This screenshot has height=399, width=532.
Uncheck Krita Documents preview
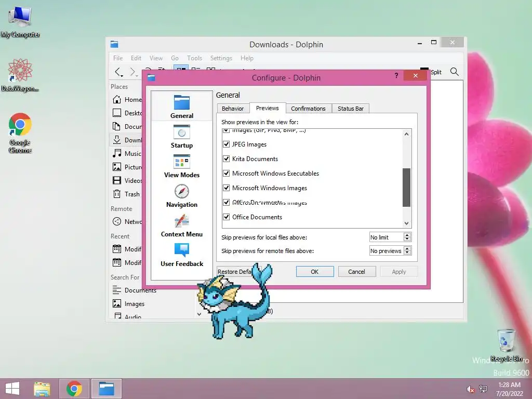[227, 159]
